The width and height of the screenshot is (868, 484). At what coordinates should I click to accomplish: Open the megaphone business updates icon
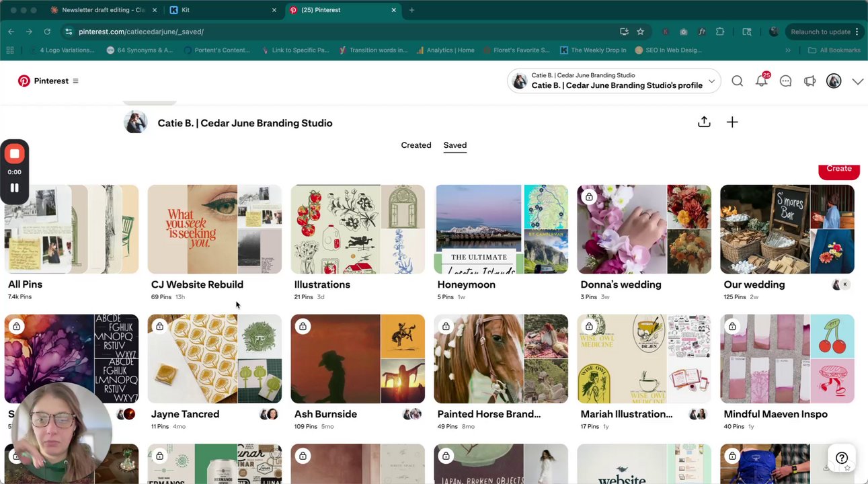[x=810, y=81]
